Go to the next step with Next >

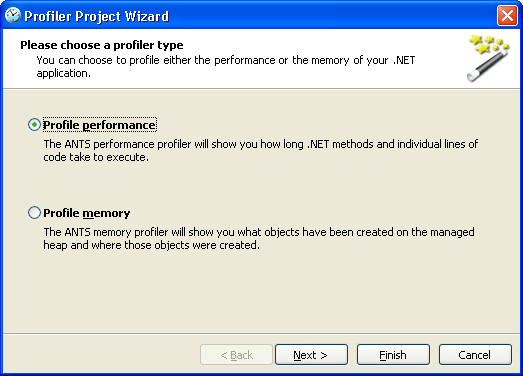311,355
